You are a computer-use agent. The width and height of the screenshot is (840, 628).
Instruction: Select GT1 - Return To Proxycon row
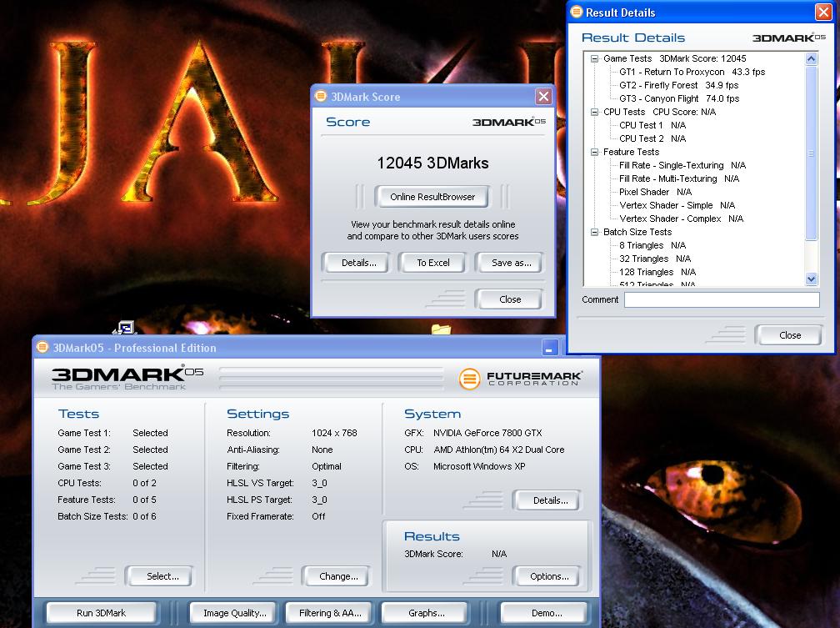coord(692,72)
